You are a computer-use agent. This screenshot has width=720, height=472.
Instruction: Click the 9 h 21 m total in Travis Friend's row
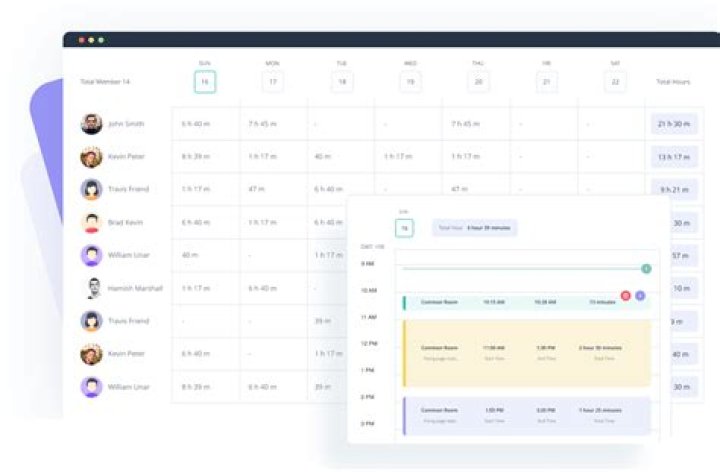click(x=674, y=190)
